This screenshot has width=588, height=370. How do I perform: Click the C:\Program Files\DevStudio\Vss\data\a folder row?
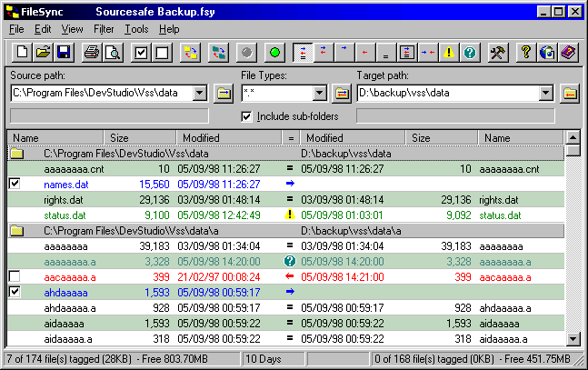(x=285, y=231)
